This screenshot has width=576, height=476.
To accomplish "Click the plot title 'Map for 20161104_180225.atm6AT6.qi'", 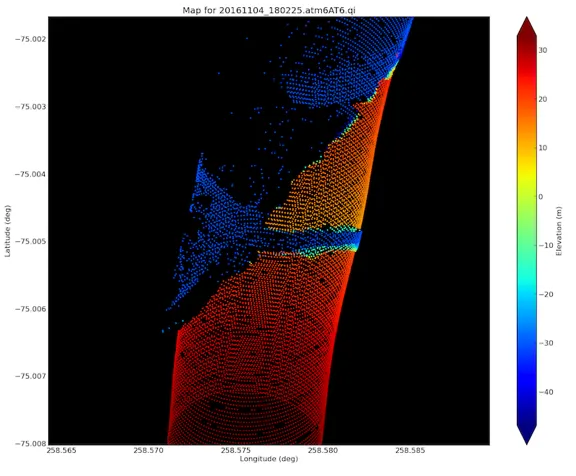I will click(x=269, y=10).
